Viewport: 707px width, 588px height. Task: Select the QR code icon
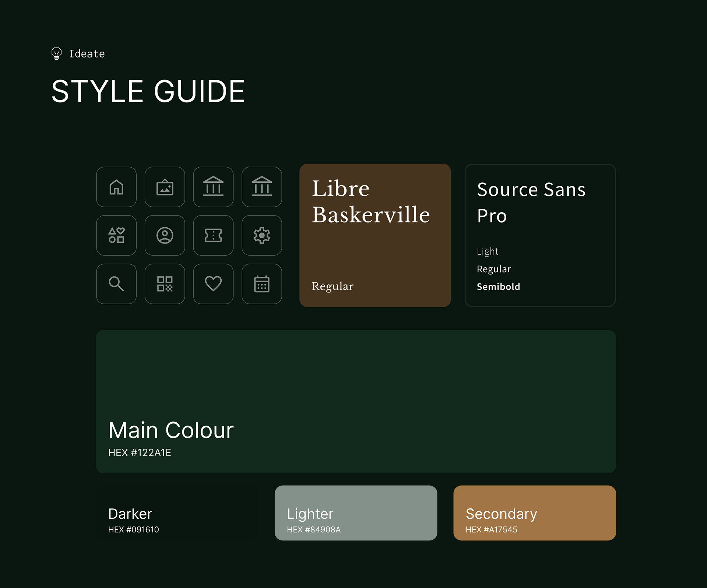pyautogui.click(x=165, y=284)
